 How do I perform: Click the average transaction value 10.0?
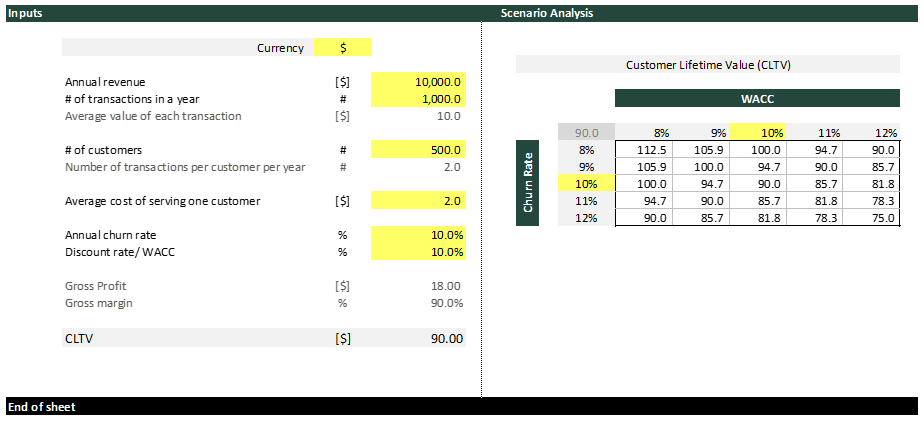tap(449, 116)
